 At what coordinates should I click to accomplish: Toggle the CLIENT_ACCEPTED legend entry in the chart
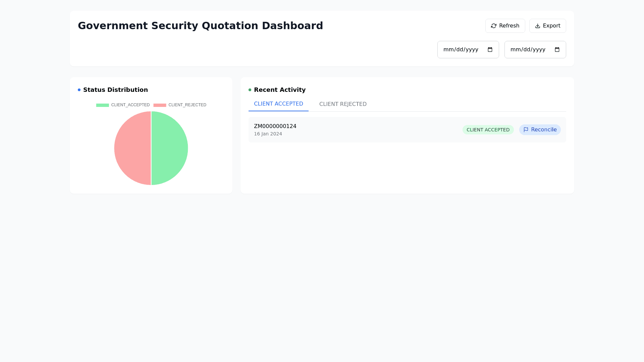130,105
